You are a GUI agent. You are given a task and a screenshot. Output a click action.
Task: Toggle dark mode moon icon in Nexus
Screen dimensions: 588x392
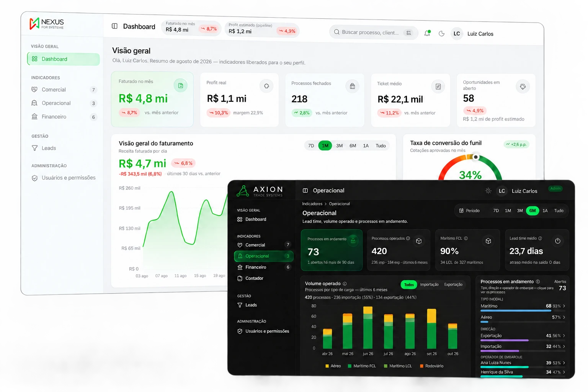click(441, 34)
